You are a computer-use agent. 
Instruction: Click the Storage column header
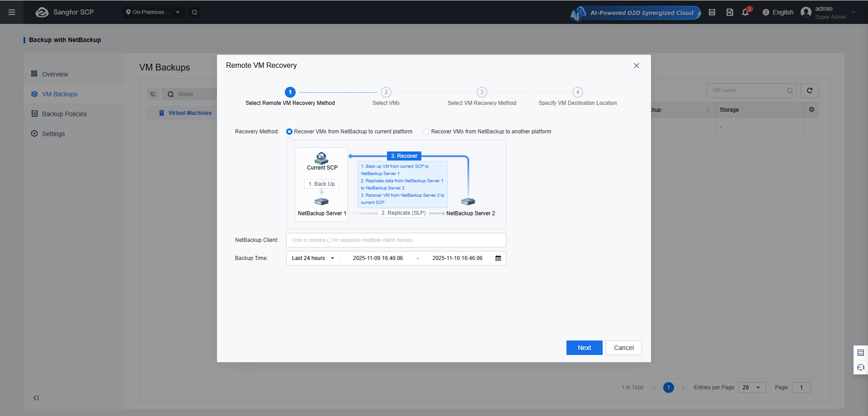[x=759, y=110]
